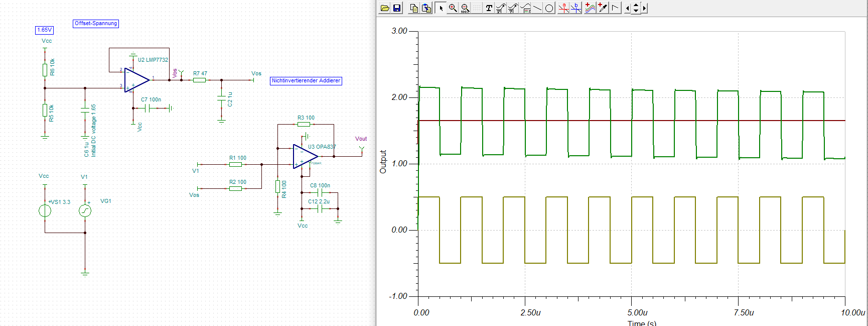Toggle the dotted grid display button

point(477,8)
